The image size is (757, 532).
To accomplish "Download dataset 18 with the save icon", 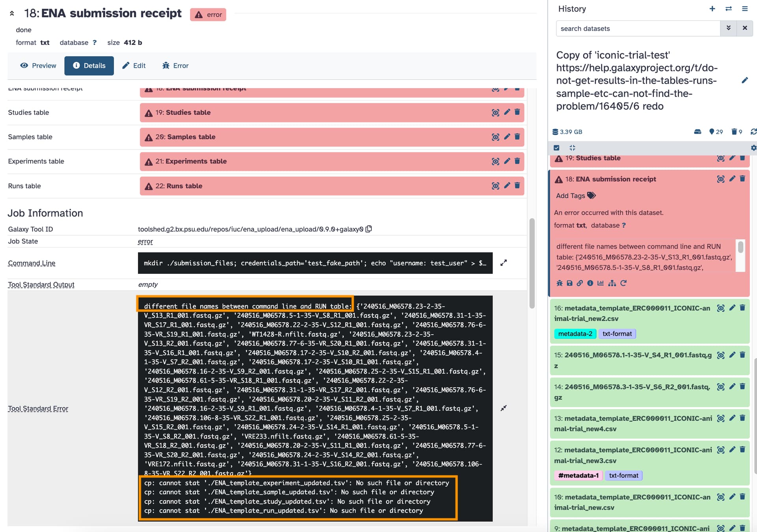I will click(x=569, y=283).
